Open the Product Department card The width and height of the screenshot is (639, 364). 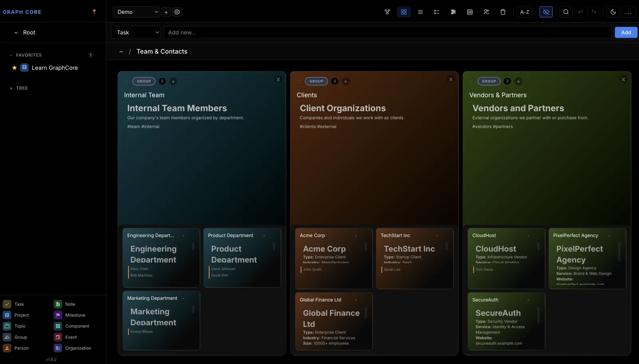tap(242, 257)
